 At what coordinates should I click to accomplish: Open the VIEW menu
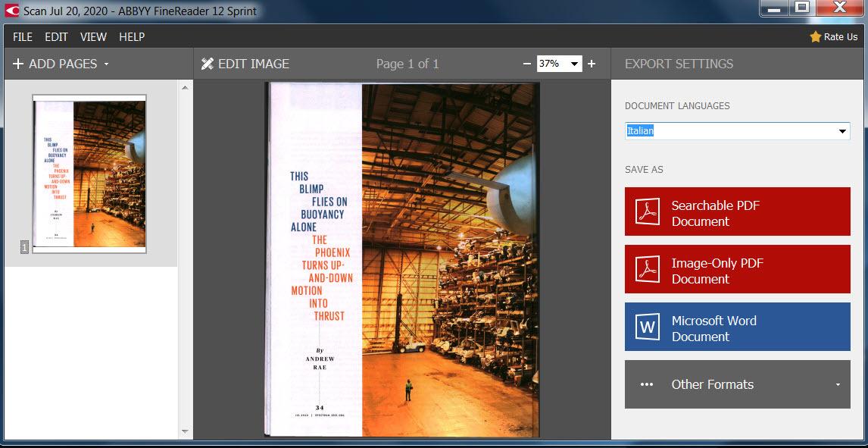[x=94, y=36]
